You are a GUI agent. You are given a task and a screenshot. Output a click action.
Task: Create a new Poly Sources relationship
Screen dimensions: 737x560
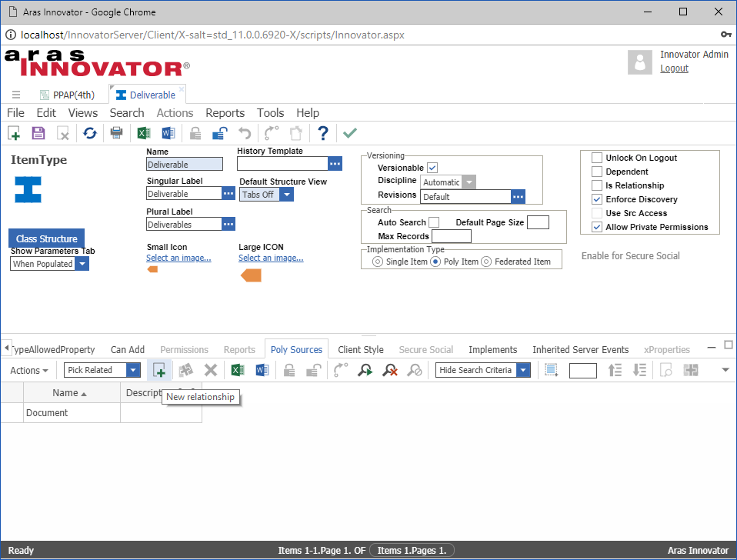pos(159,370)
